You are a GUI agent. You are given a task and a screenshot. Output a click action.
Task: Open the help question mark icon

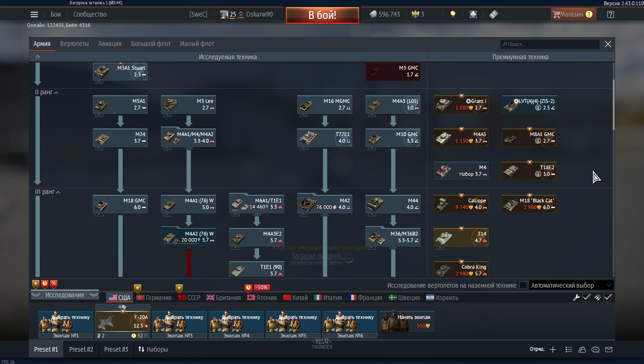tap(610, 14)
